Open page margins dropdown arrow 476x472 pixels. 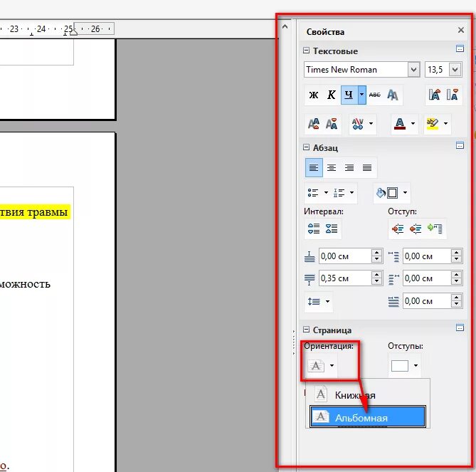pyautogui.click(x=416, y=365)
